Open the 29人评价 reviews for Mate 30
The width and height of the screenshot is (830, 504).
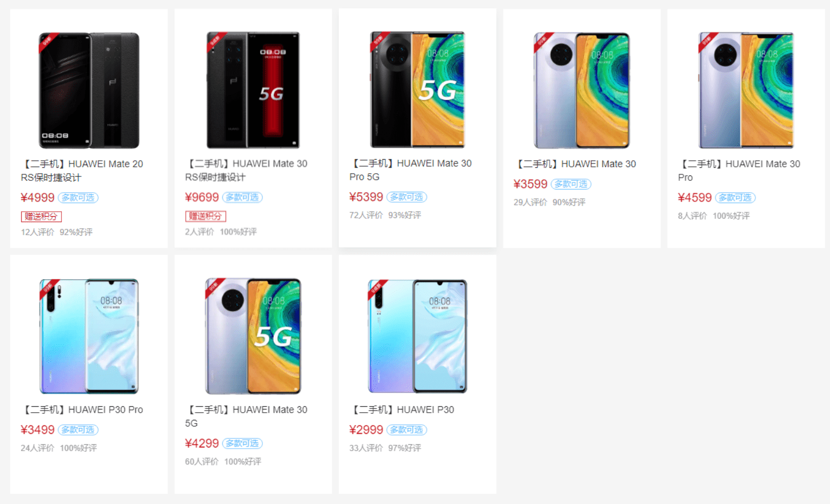[530, 202]
